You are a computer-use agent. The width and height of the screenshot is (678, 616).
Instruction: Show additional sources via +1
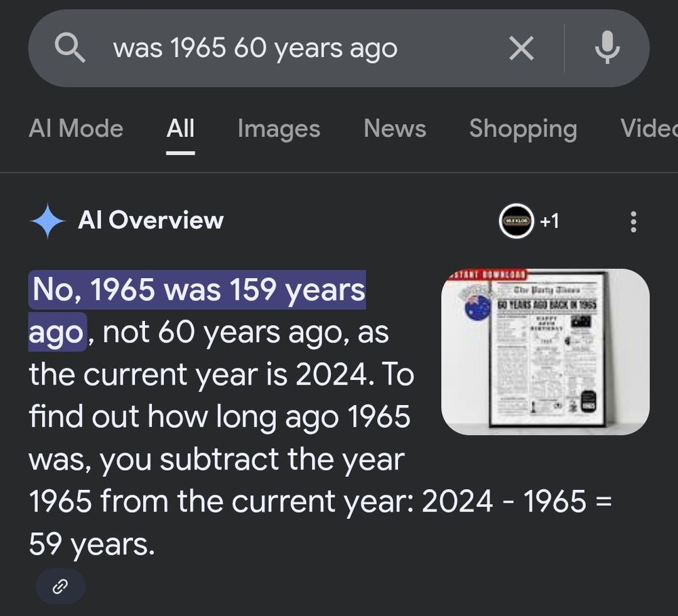pyautogui.click(x=550, y=221)
